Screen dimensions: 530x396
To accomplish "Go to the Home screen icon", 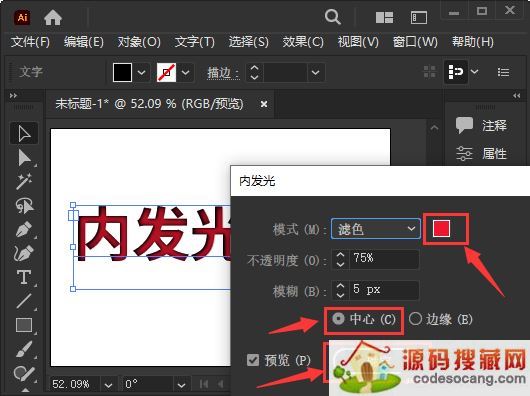I will click(x=53, y=17).
